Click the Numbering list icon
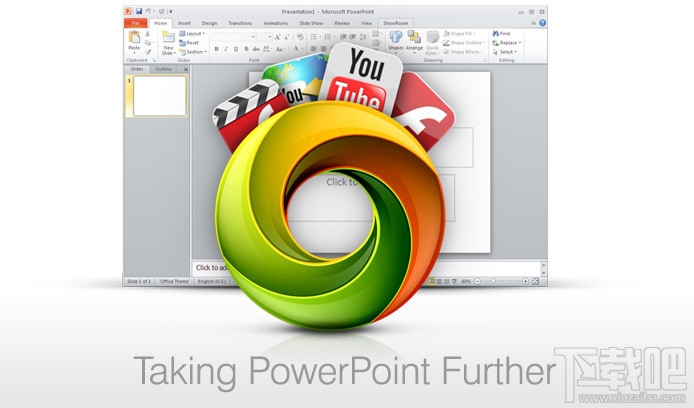The width and height of the screenshot is (694, 408). [329, 37]
